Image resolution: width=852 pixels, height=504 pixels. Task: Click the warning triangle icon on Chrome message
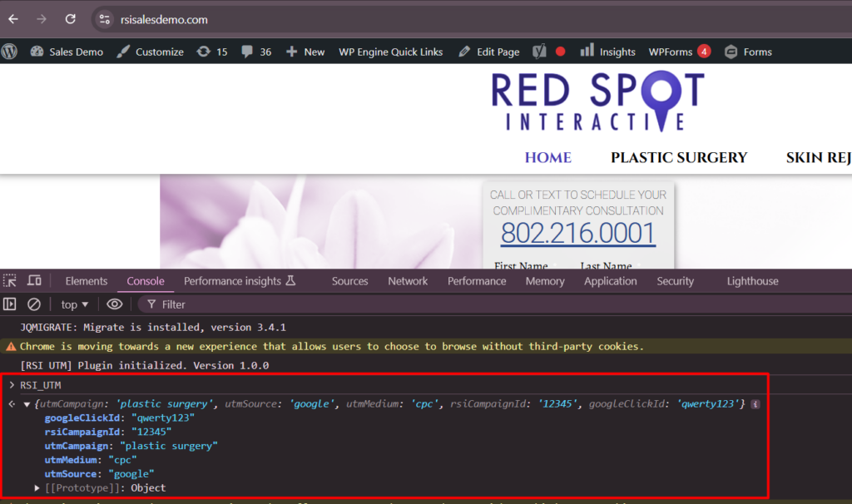[11, 347]
